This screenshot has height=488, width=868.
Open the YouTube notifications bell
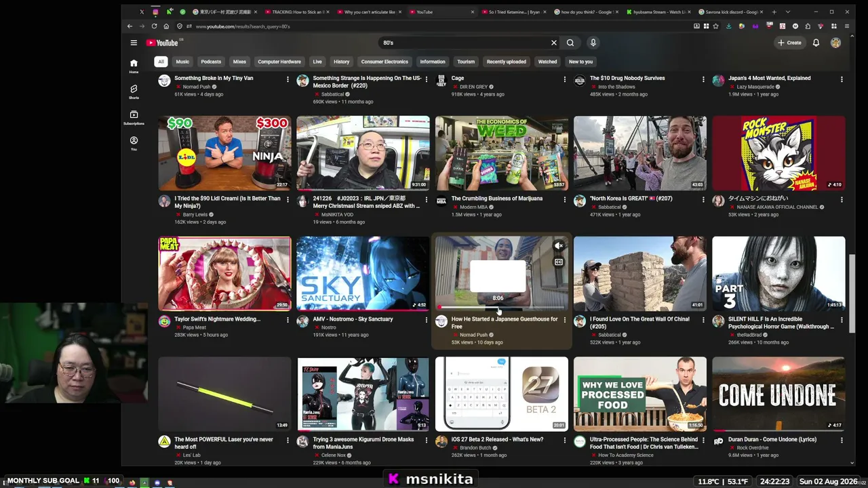tap(816, 43)
